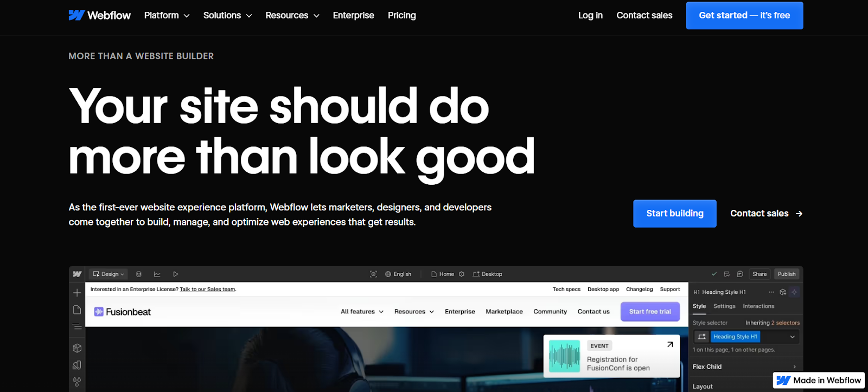Expand the All features dropdown
The height and width of the screenshot is (392, 868).
pos(362,312)
